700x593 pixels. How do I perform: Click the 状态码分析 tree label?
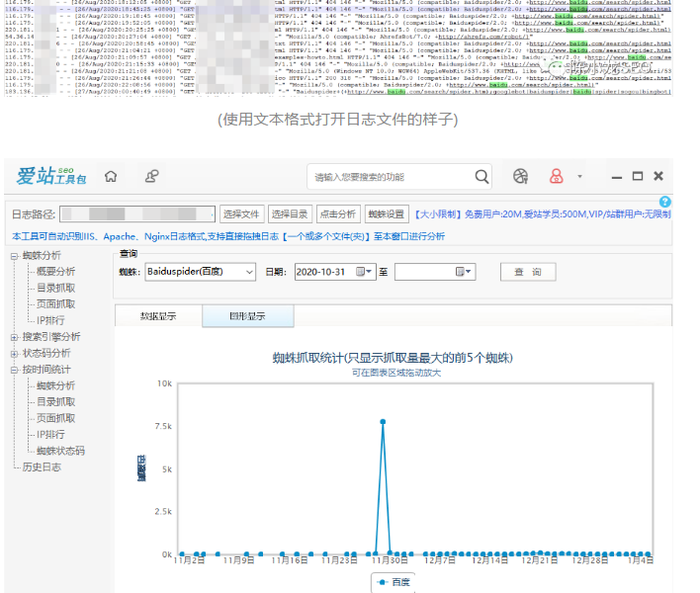click(x=46, y=354)
